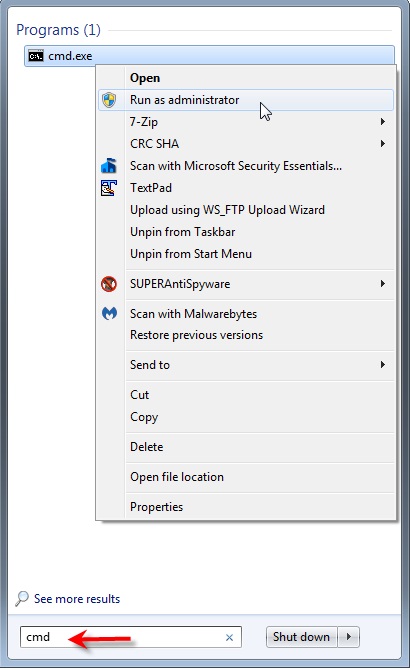Click the magnifier icon beside See more results
This screenshot has height=670, width=410.
pyautogui.click(x=22, y=599)
